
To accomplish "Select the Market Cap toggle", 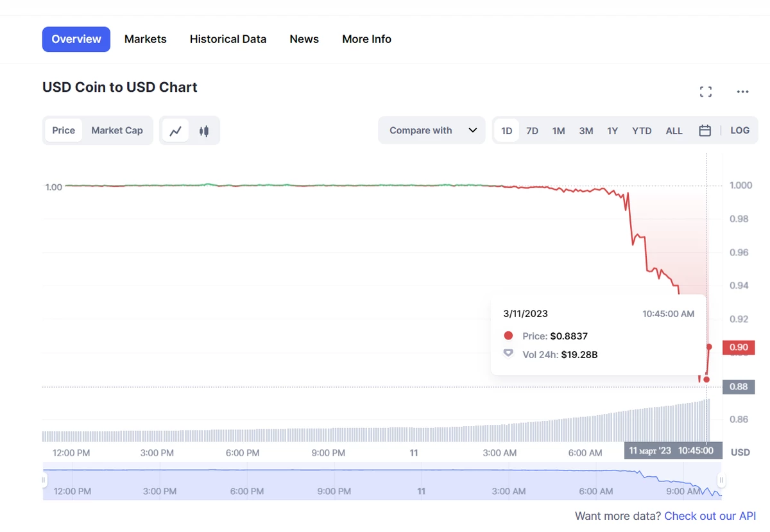I will (117, 130).
